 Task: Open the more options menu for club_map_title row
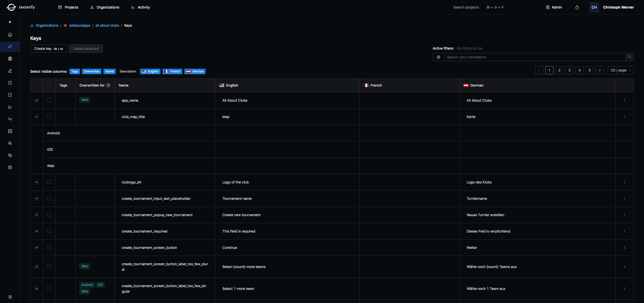point(625,117)
